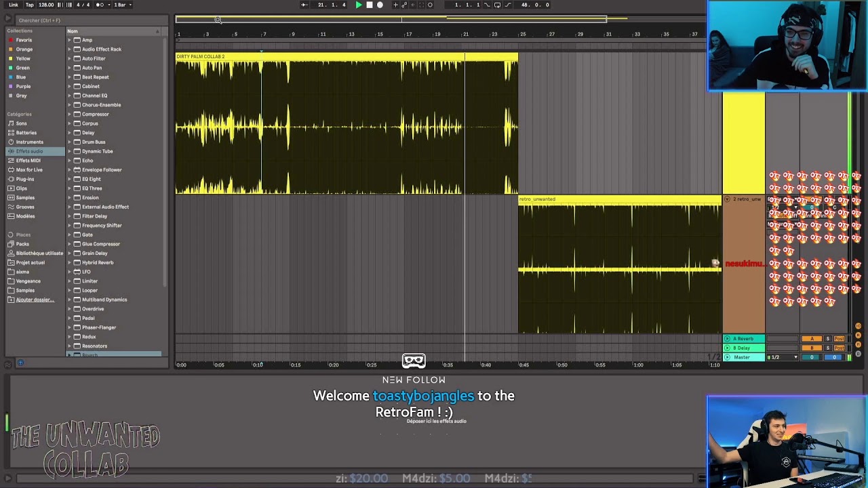Select the 128.00 tempo field

(46, 5)
